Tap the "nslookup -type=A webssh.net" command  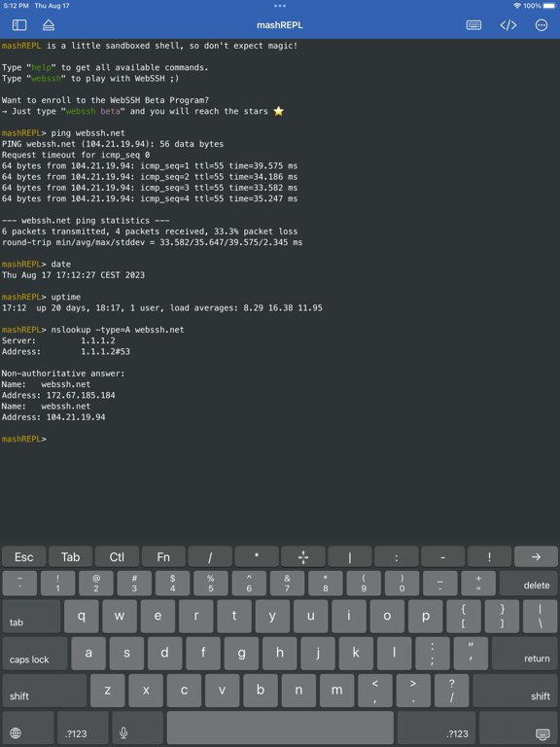click(118, 330)
